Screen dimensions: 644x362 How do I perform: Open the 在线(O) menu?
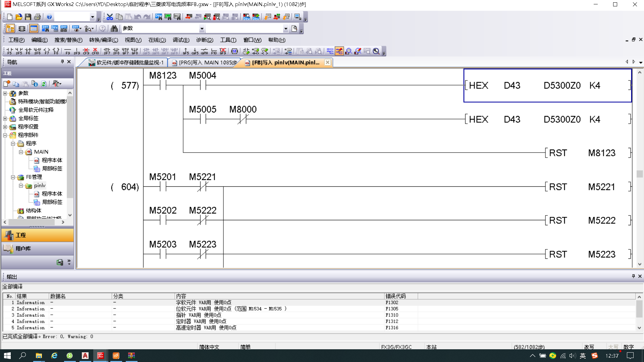tap(157, 40)
